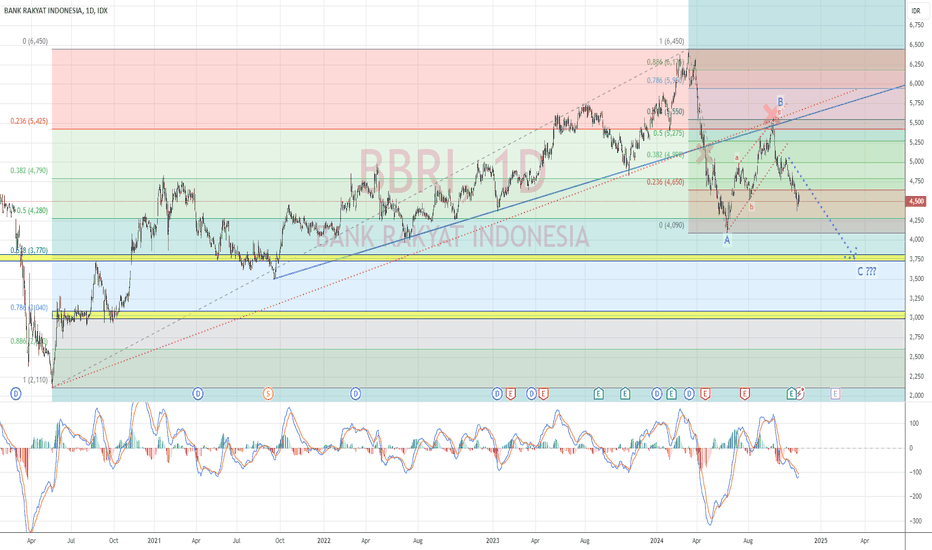Select the tan X mark on the broken trendline
Viewport: 932px width, 550px height.
point(705,154)
